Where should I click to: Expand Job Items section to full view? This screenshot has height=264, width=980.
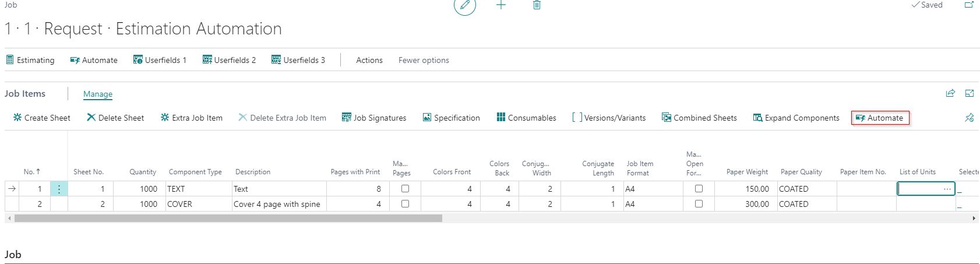click(x=970, y=93)
